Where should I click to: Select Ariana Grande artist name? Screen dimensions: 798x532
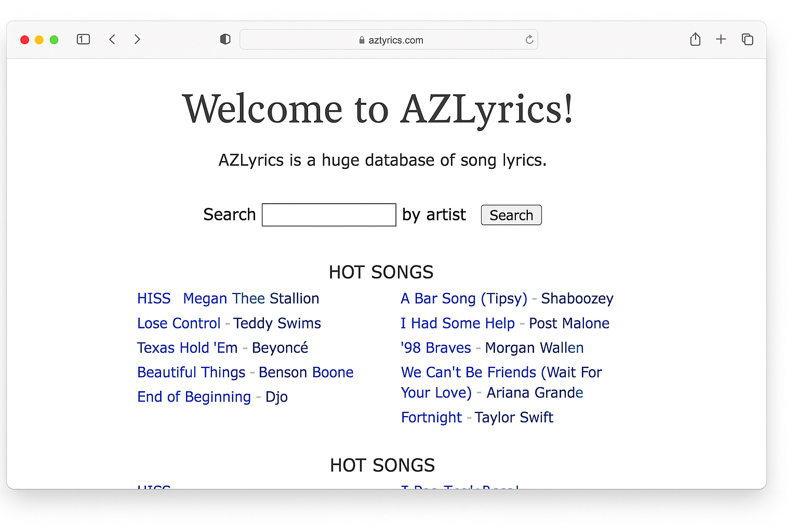tap(535, 393)
